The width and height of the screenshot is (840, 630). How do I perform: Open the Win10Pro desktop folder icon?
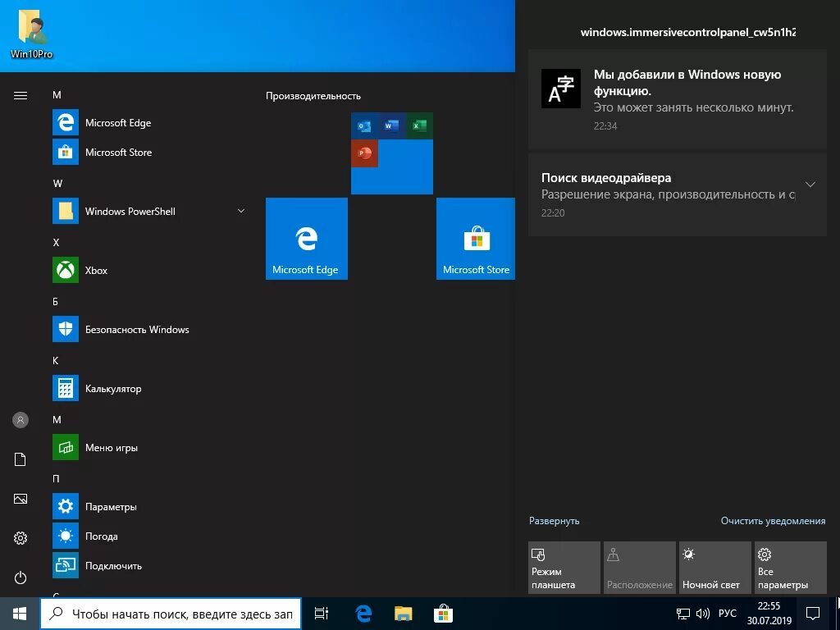32,33
